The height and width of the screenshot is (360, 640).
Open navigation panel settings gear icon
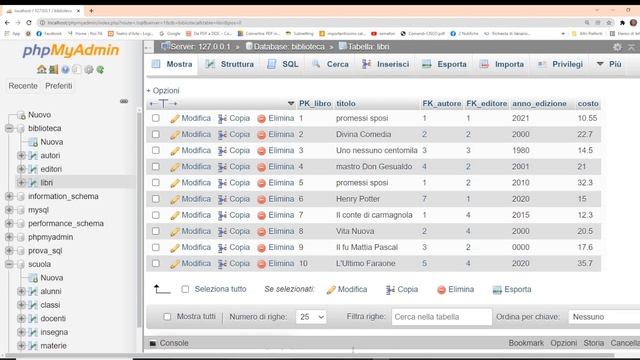click(89, 69)
